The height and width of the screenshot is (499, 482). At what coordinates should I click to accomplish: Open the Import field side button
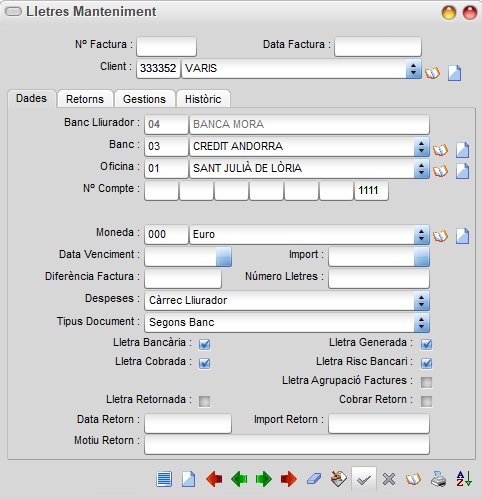421,257
